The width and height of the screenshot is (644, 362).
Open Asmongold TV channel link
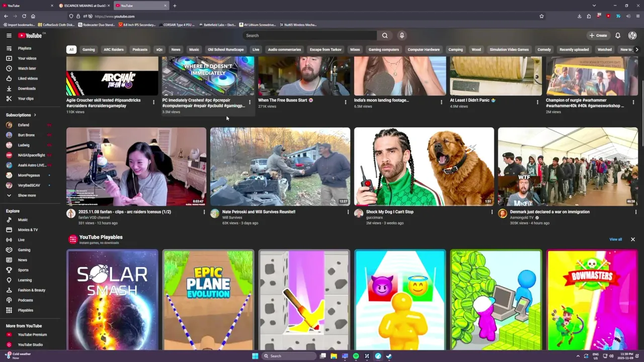[522, 218]
